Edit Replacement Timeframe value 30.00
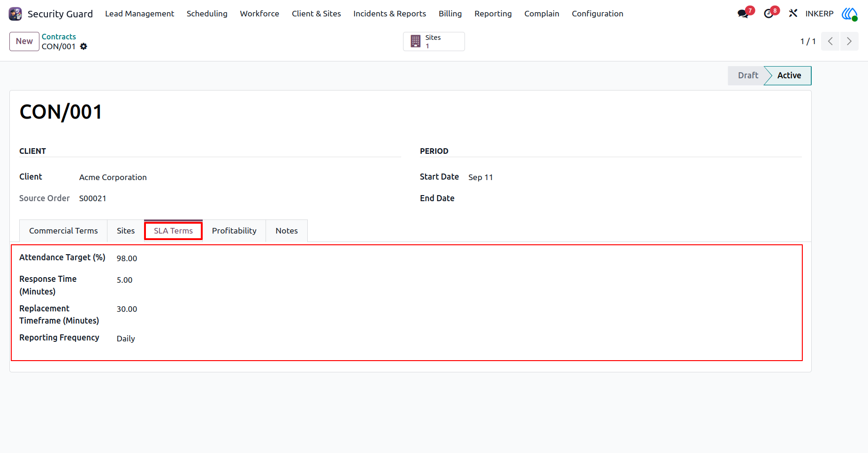The image size is (868, 453). coord(127,309)
